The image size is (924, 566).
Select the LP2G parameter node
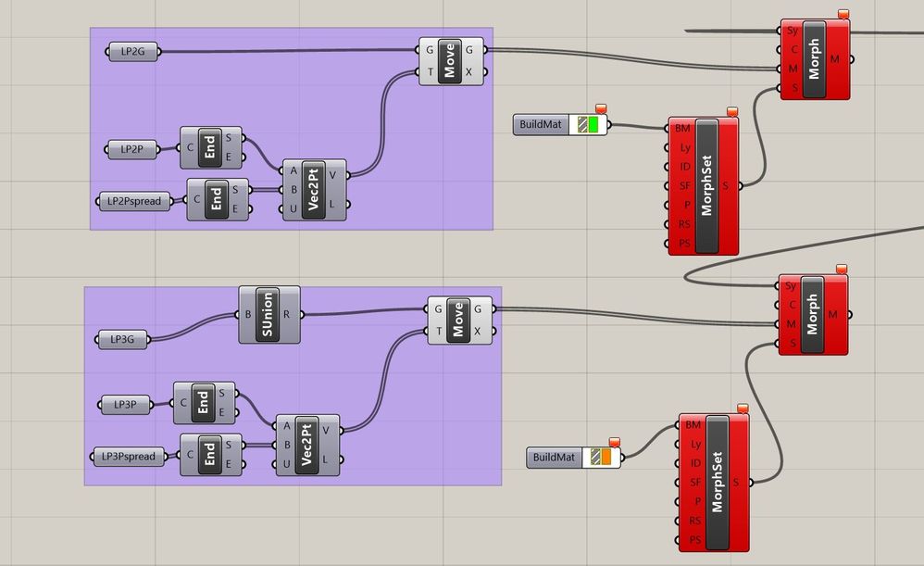[133, 51]
